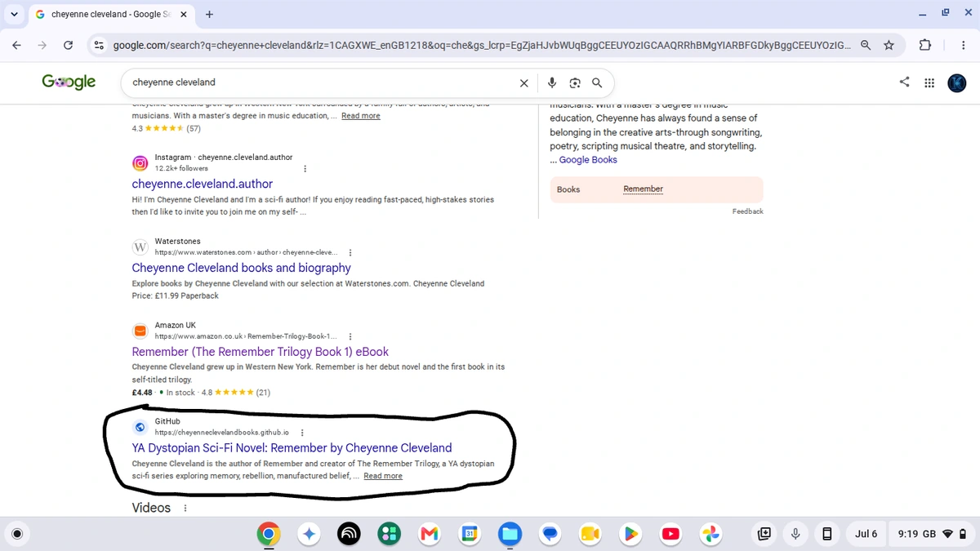The height and width of the screenshot is (551, 980).
Task: Clear the search box with the X
Action: 524,82
